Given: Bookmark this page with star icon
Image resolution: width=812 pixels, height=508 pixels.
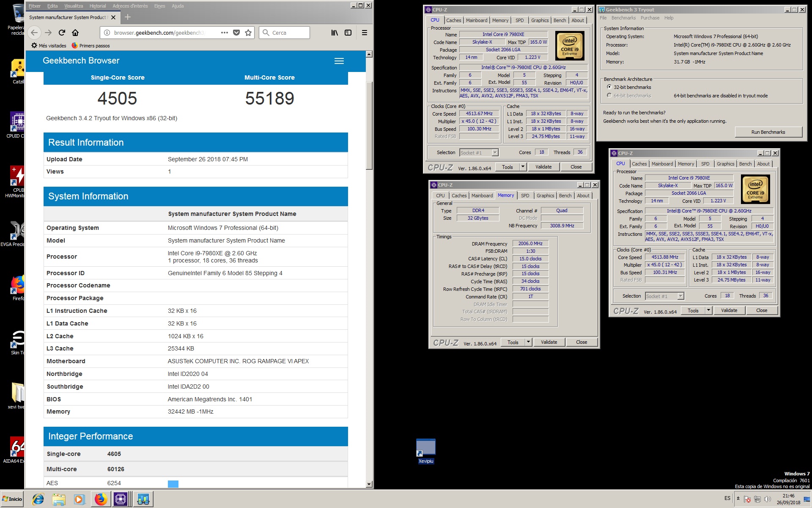Looking at the screenshot, I should coord(248,33).
